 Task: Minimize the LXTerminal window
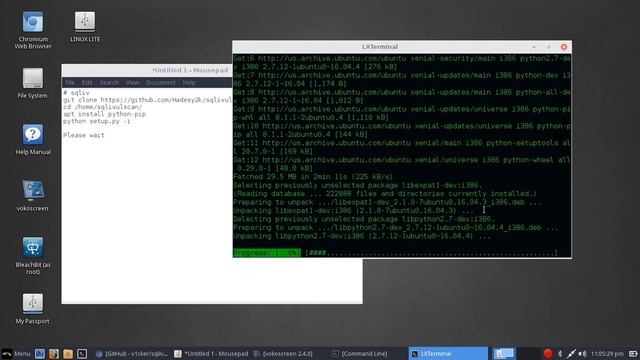tap(534, 47)
